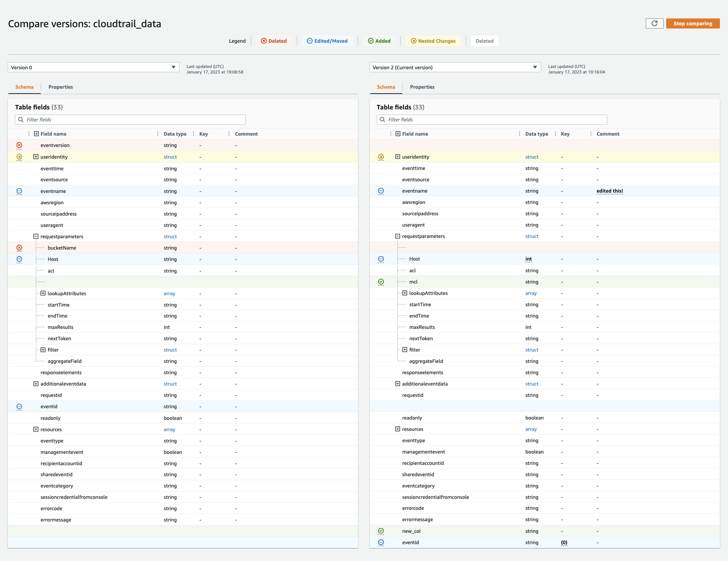728x561 pixels.
Task: Expand the Version 2 Current version dropdown
Action: click(x=532, y=67)
